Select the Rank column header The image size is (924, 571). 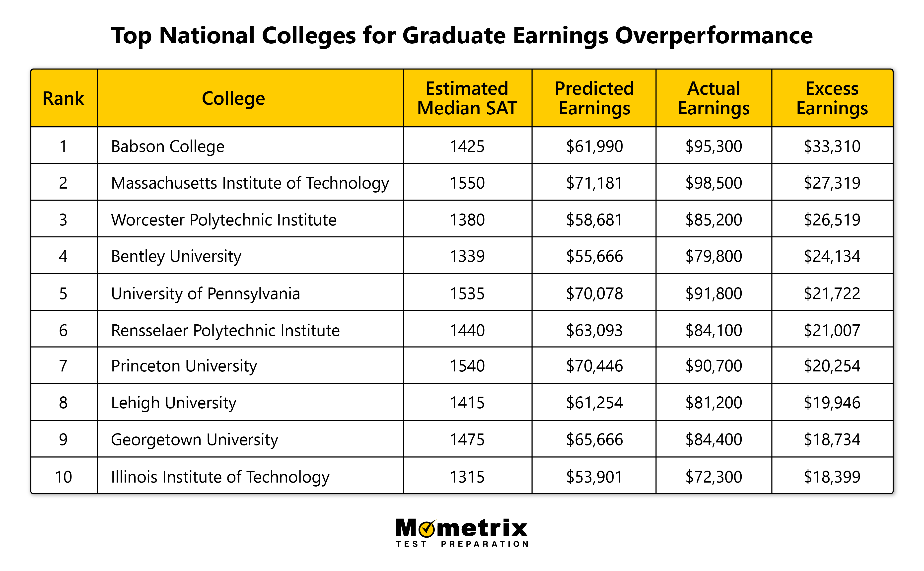tap(64, 99)
